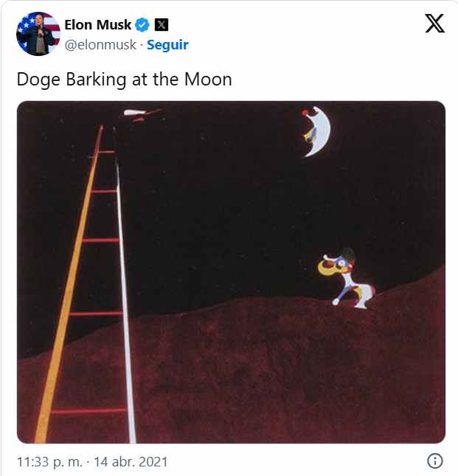Screen dimensions: 458x476
Task: Click the brown ground area beneath the dog
Action: [332, 368]
